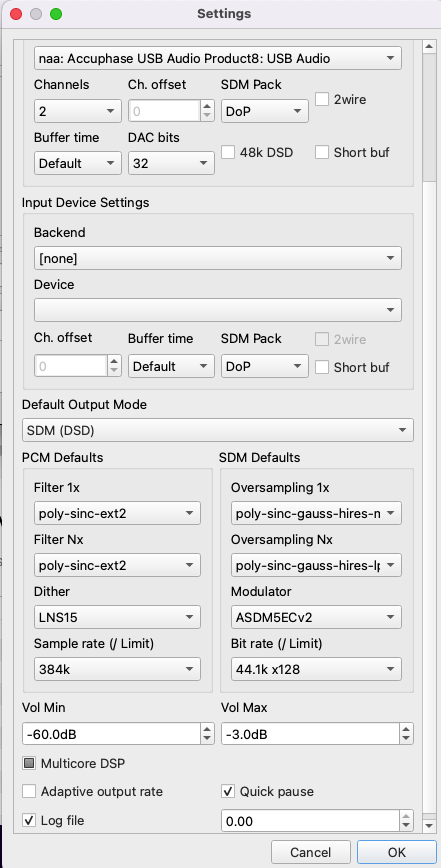Open the Input Device Backend [none] dropdown
The image size is (441, 868).
pyautogui.click(x=218, y=258)
